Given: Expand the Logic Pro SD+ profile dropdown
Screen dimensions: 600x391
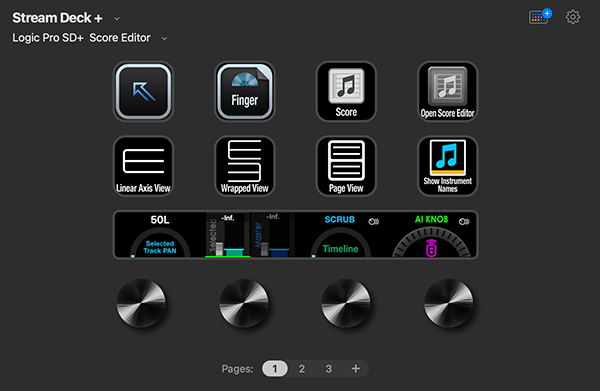Looking at the screenshot, I should click(x=164, y=38).
